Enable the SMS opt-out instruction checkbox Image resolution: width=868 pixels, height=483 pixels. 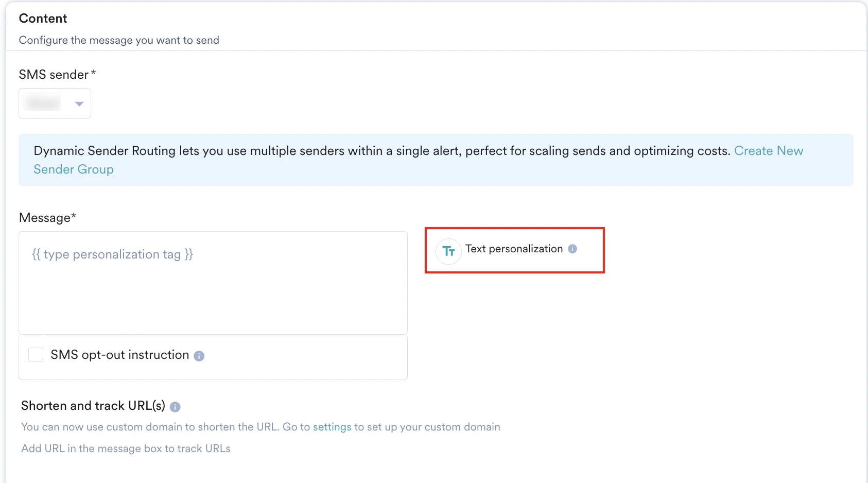click(x=36, y=354)
